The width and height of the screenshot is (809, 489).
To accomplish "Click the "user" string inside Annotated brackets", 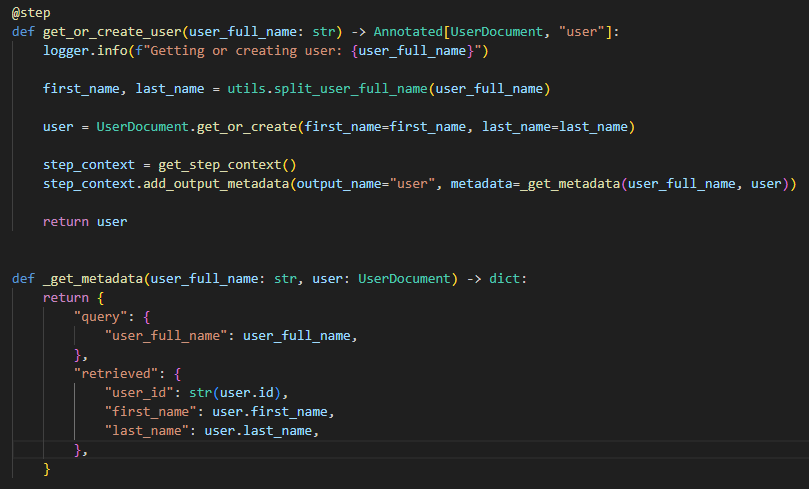I will 582,32.
